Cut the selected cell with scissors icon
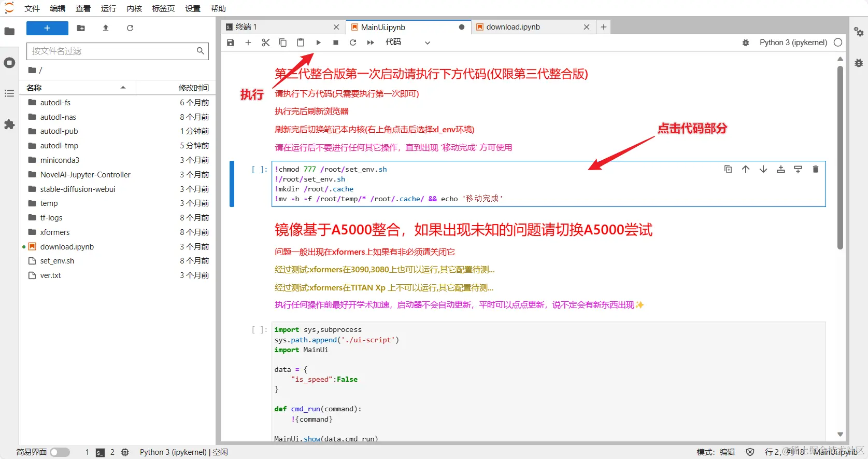868x459 pixels. (x=266, y=43)
